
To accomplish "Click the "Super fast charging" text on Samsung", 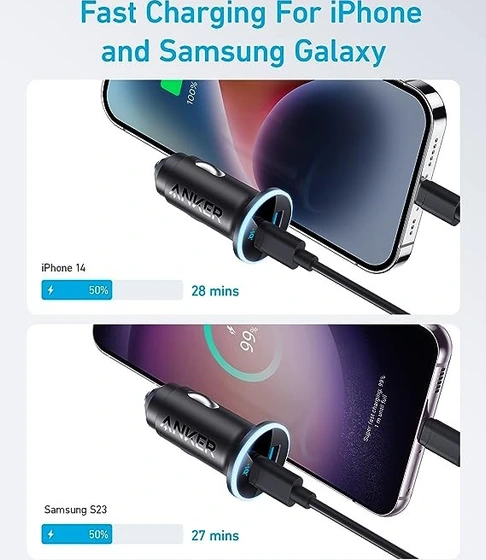I will (x=374, y=409).
